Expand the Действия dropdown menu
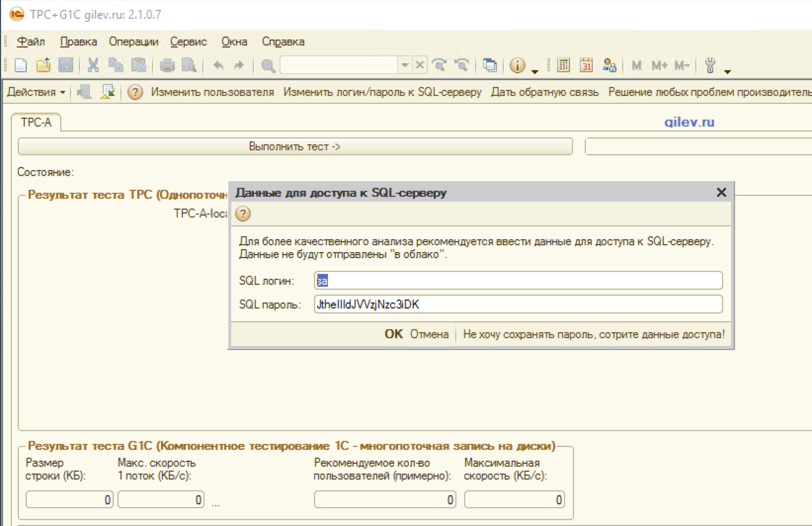 [36, 92]
